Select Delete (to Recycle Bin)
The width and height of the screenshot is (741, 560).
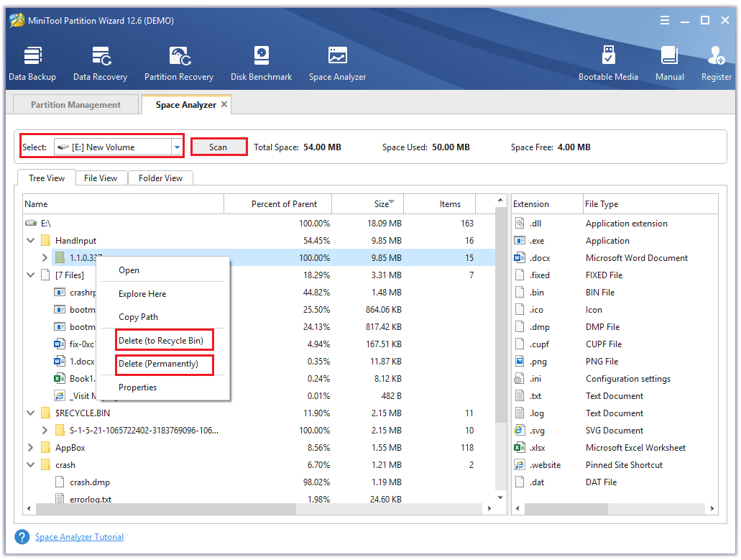[164, 340]
